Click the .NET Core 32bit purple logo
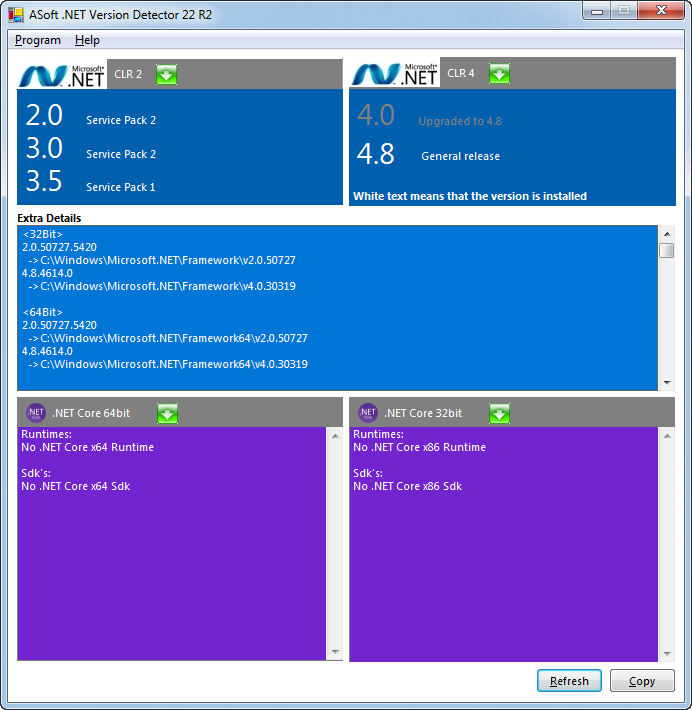 [x=368, y=413]
